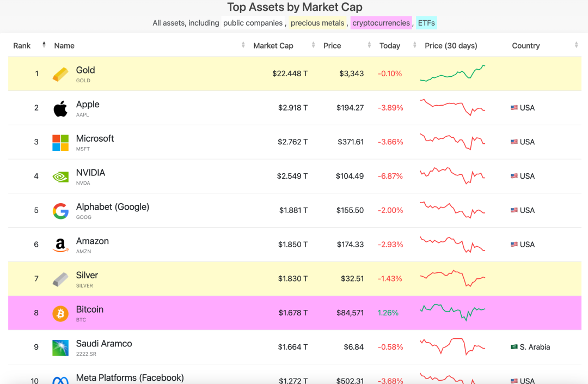Image resolution: width=588 pixels, height=384 pixels.
Task: Click the Bitcoin logo icon
Action: (60, 314)
